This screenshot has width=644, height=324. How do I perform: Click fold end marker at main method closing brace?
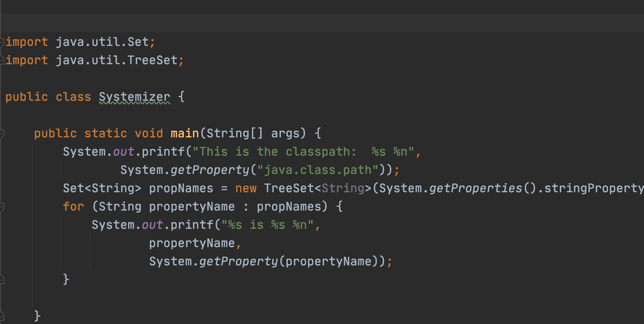(2, 316)
